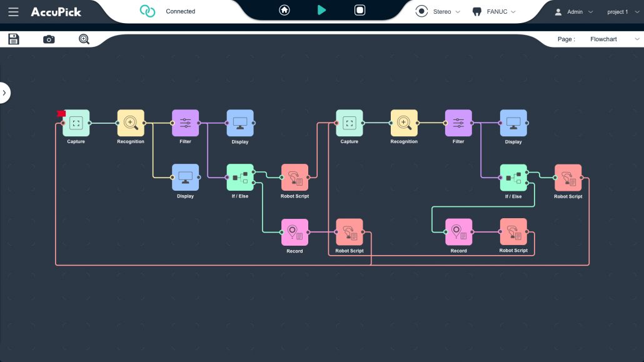Select the first Filter node
The height and width of the screenshot is (362, 644).
pos(185,123)
